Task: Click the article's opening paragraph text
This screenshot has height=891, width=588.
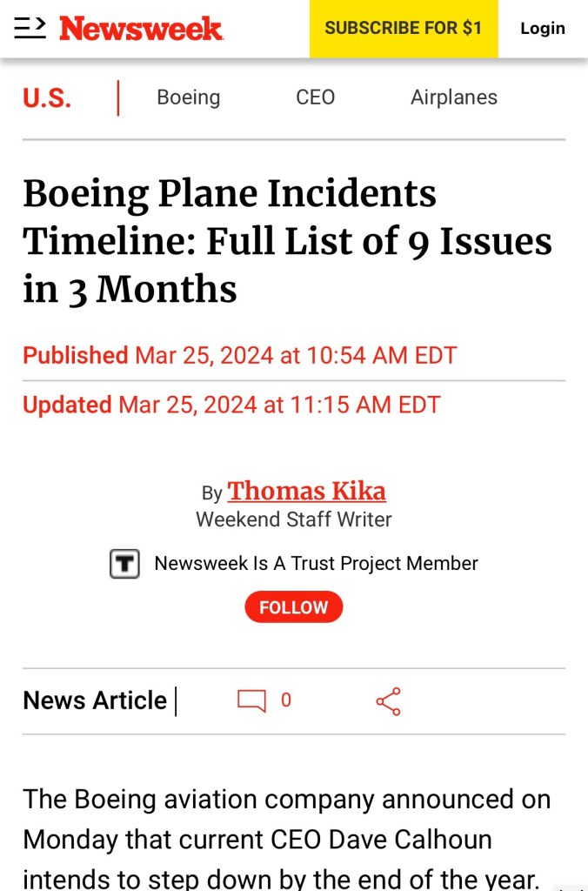Action: (287, 840)
